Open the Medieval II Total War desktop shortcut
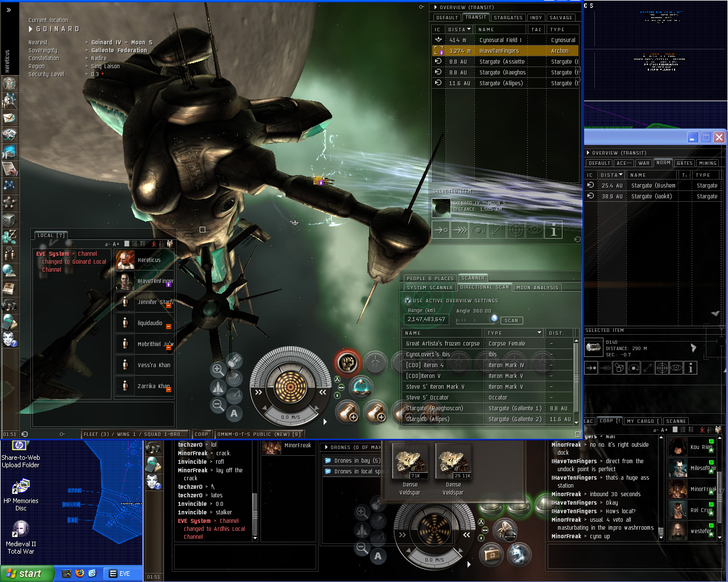 pos(21,537)
